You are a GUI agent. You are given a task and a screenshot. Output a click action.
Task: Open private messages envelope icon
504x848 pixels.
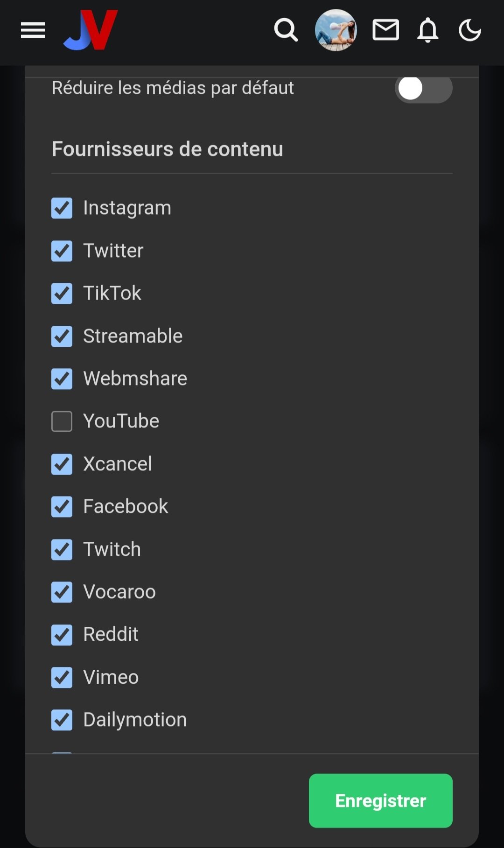385,31
